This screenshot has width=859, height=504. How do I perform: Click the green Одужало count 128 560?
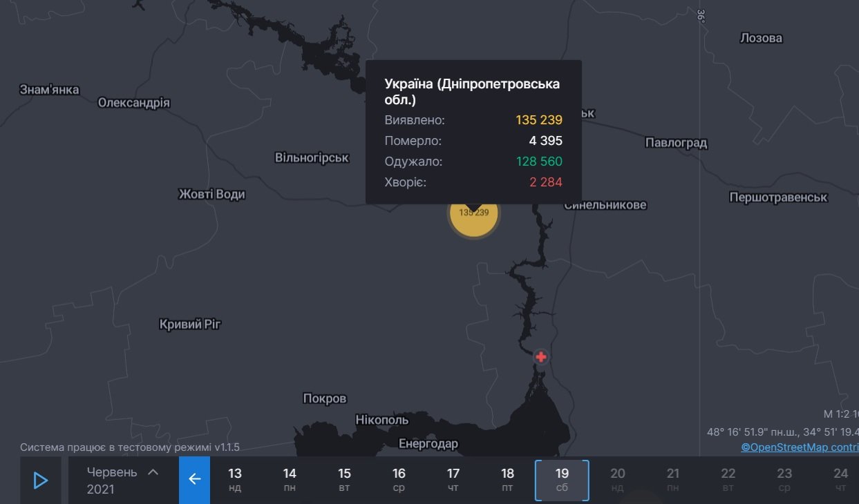click(539, 161)
